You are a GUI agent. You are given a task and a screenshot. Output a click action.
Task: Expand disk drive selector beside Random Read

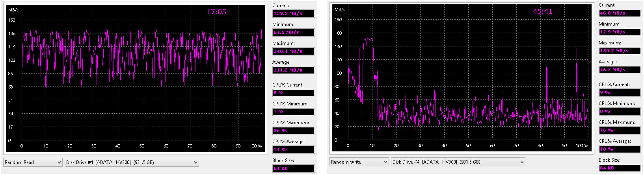click(x=131, y=162)
